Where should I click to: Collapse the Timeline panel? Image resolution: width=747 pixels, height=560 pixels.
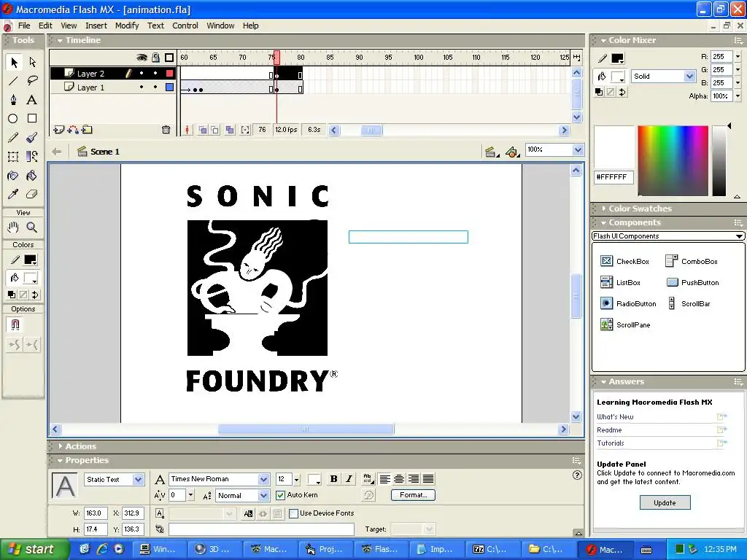(60, 41)
